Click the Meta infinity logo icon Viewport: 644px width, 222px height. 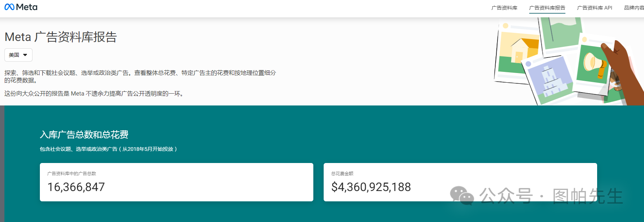pyautogui.click(x=9, y=7)
